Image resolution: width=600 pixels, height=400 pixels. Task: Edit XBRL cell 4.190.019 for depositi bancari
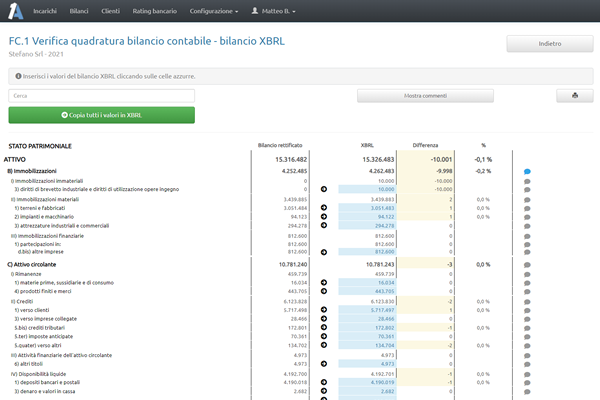[367, 382]
